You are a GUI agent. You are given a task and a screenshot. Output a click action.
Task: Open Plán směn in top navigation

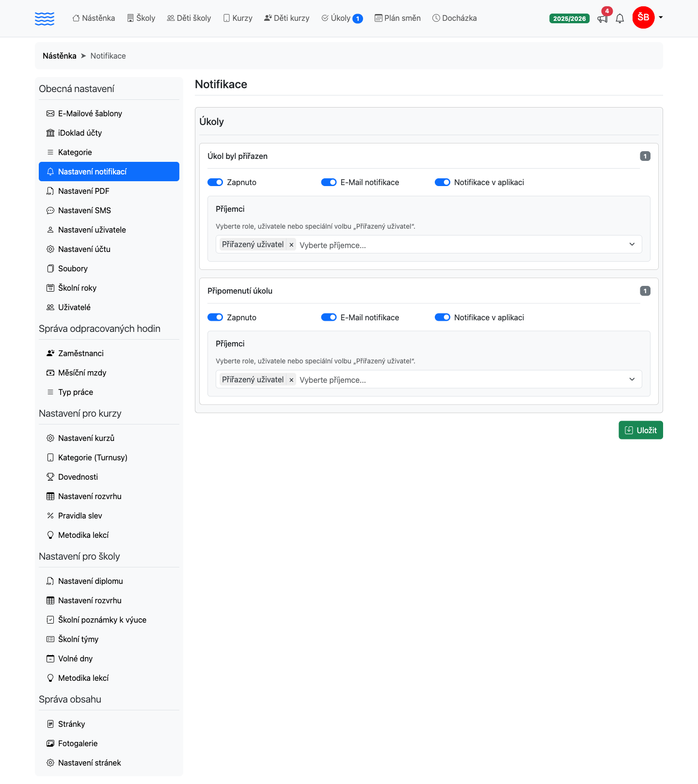tap(398, 18)
